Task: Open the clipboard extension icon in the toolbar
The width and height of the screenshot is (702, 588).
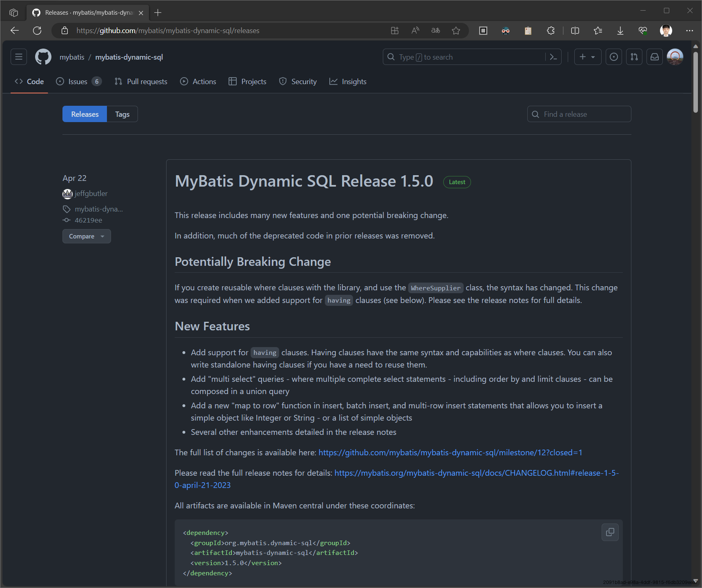Action: [x=528, y=31]
